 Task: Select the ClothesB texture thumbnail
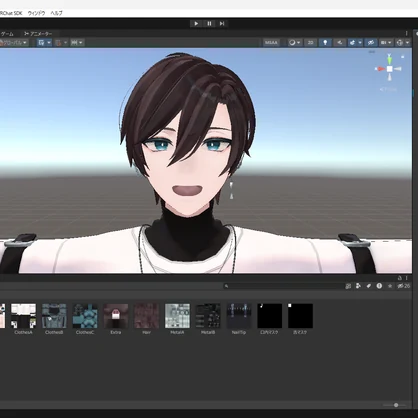(54, 316)
